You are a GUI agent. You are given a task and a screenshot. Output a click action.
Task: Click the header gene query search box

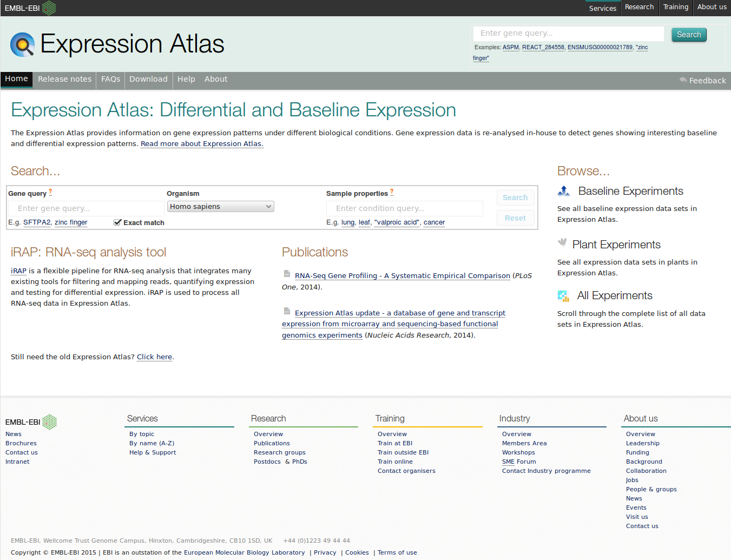(568, 34)
